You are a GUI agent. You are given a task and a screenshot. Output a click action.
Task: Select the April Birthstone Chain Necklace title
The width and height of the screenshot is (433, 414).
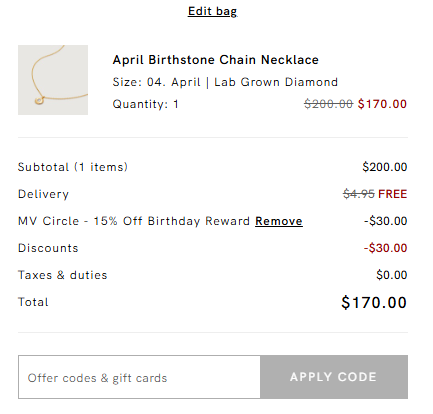point(216,60)
